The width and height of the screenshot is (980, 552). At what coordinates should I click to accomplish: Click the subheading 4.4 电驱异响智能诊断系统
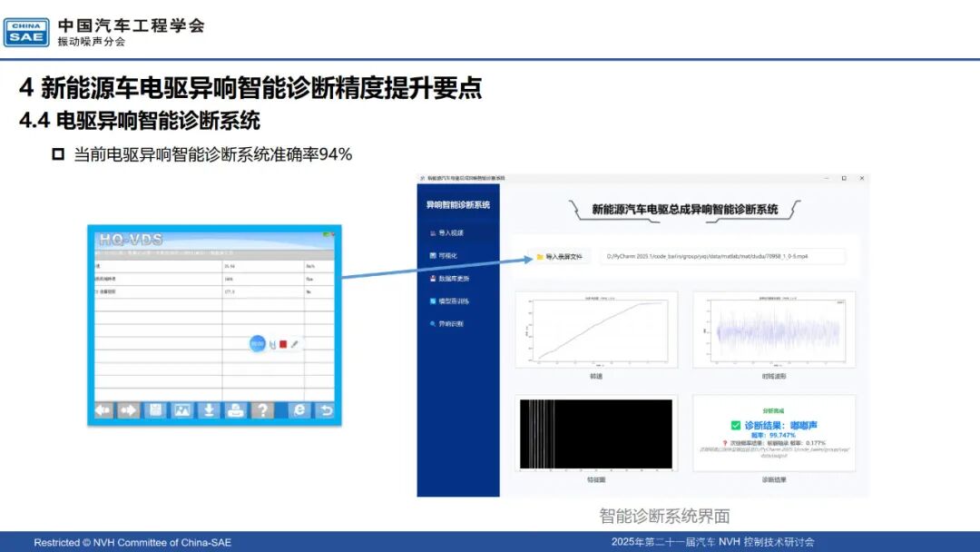pyautogui.click(x=140, y=120)
